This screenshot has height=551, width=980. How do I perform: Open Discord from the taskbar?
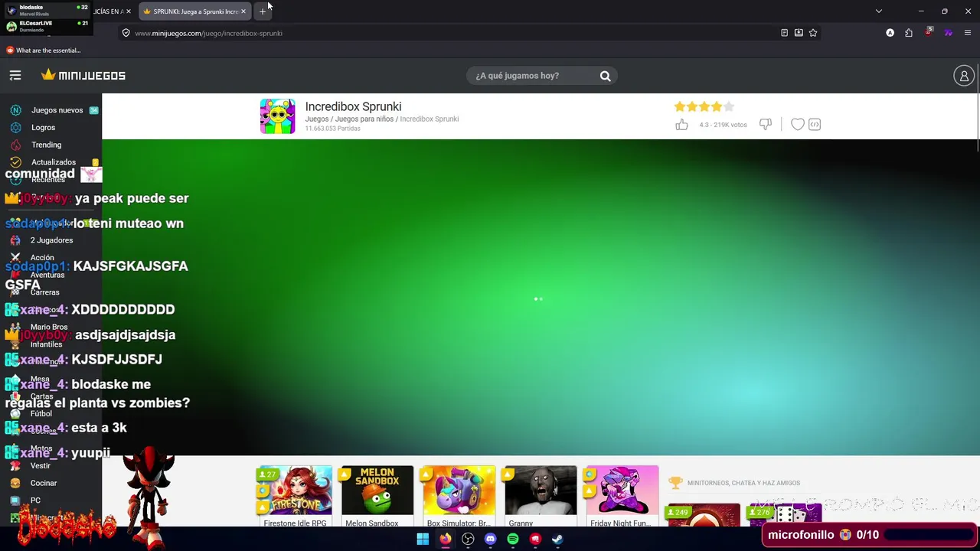pyautogui.click(x=490, y=540)
